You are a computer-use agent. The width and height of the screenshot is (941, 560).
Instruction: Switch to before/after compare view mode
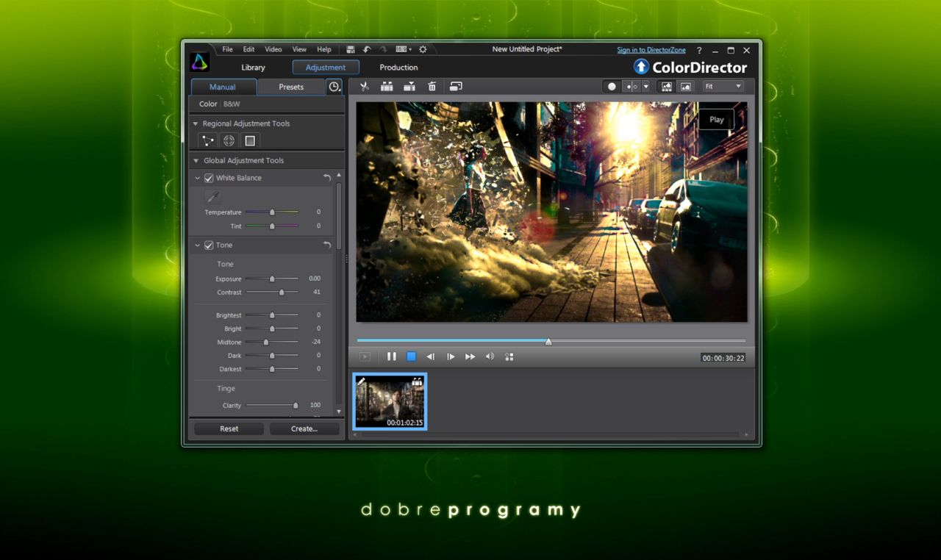pyautogui.click(x=631, y=87)
